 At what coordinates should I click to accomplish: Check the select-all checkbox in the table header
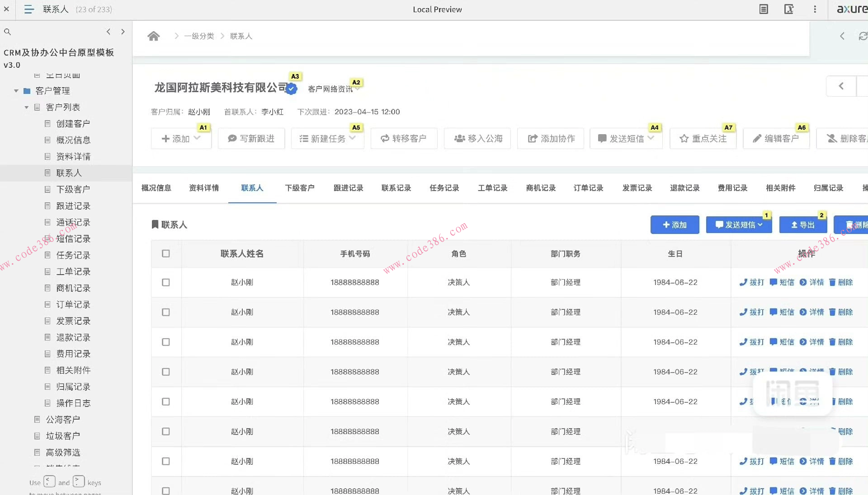click(166, 254)
